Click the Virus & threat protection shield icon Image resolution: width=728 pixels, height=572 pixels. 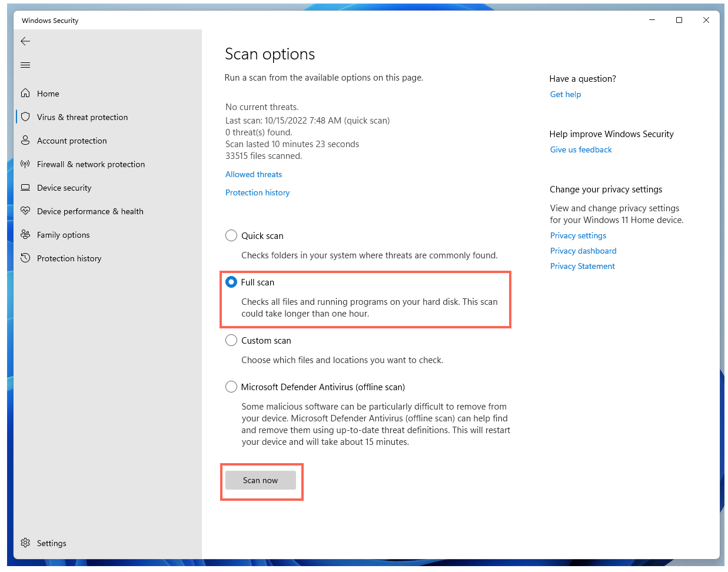[25, 117]
